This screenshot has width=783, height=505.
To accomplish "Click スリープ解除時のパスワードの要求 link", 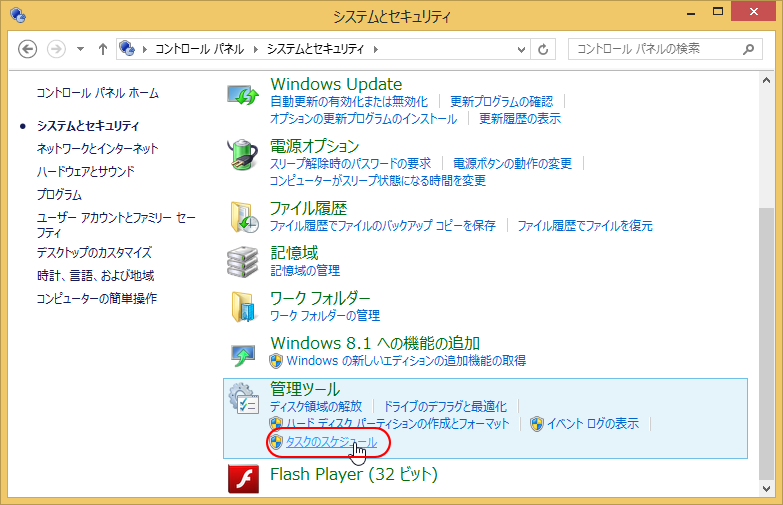I will (351, 164).
